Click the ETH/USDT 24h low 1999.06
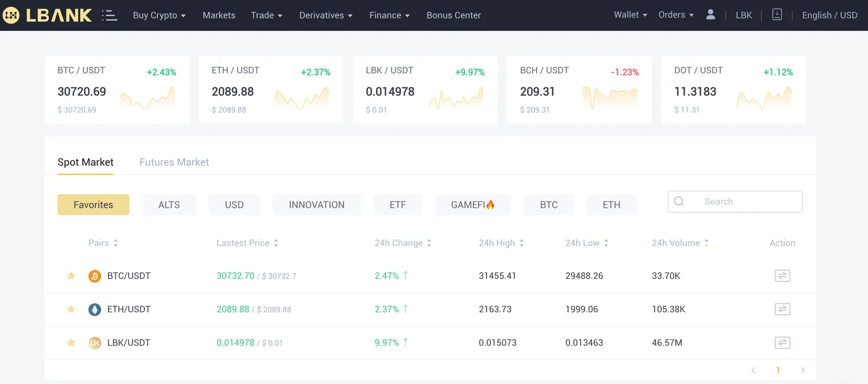Screen dimensions: 868x384 582,310
